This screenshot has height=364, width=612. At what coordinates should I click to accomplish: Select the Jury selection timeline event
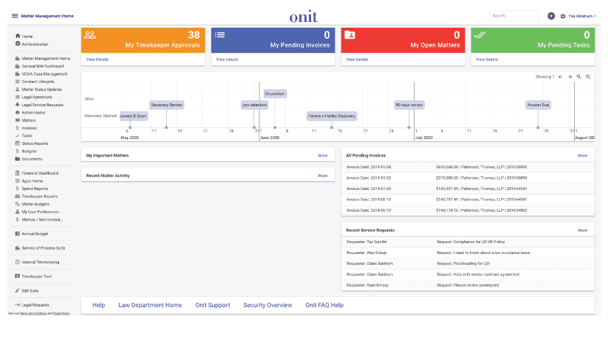point(254,105)
